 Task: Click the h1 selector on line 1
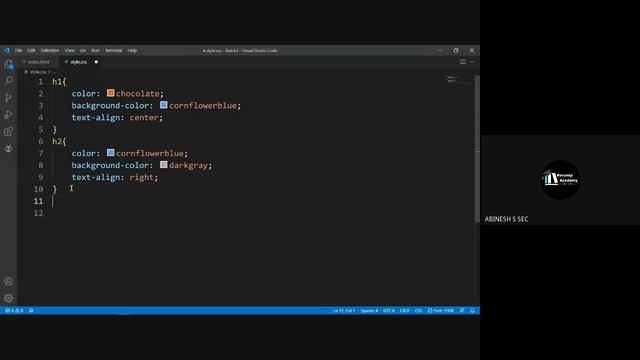[x=57, y=82]
